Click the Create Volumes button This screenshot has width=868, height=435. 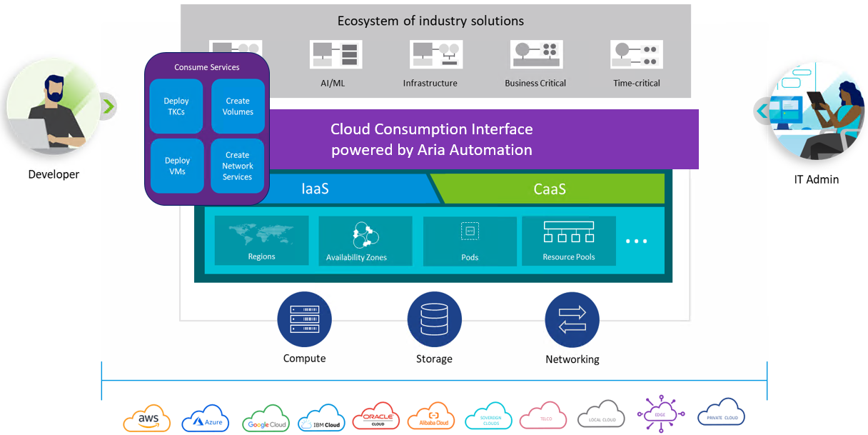click(x=238, y=106)
